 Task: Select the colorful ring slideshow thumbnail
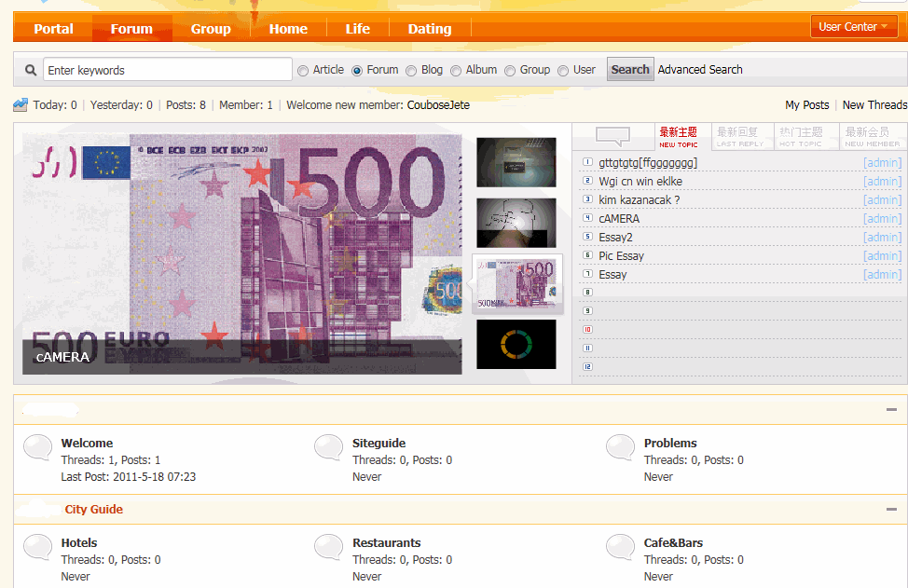[x=516, y=345]
